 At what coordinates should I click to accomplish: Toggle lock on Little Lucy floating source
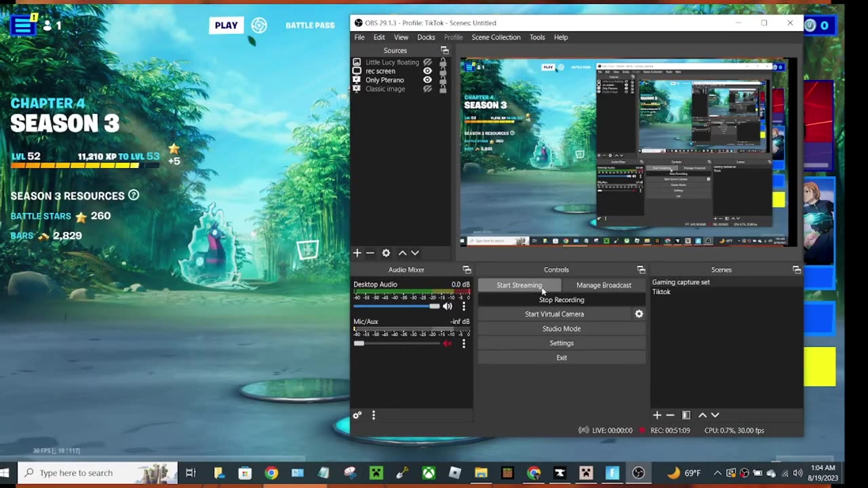point(443,62)
